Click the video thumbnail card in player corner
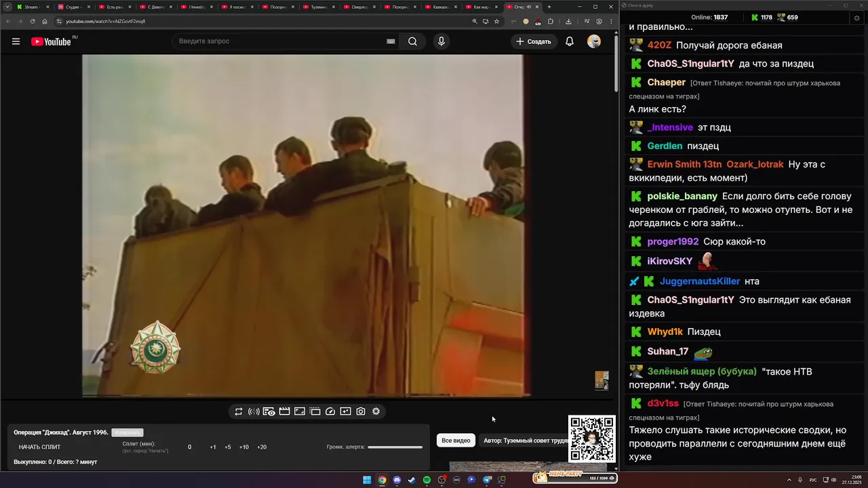This screenshot has width=868, height=488. [601, 380]
